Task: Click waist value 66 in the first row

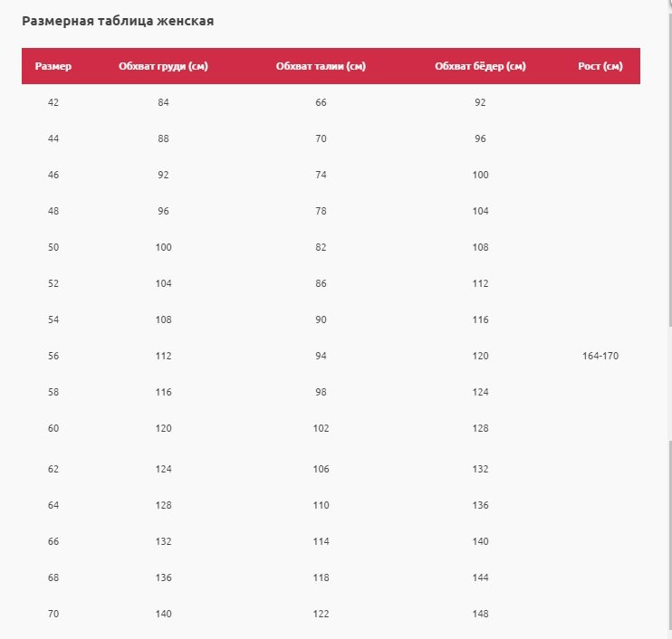Action: tap(321, 102)
